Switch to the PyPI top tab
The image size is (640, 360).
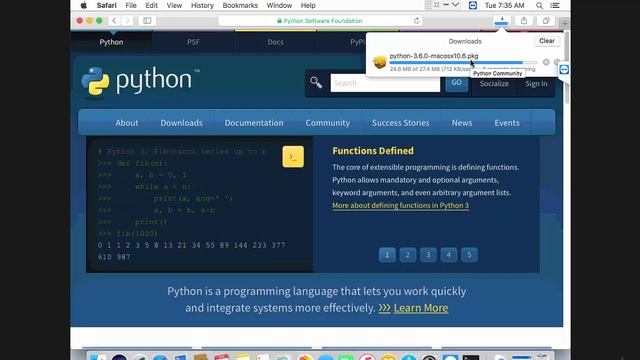pyautogui.click(x=357, y=42)
